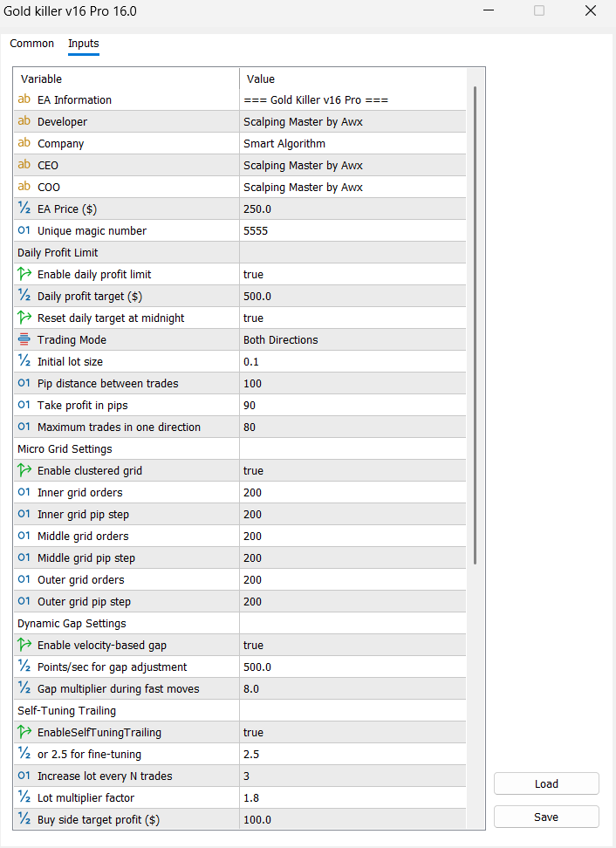
Task: Select the Inputs tab
Action: 84,44
